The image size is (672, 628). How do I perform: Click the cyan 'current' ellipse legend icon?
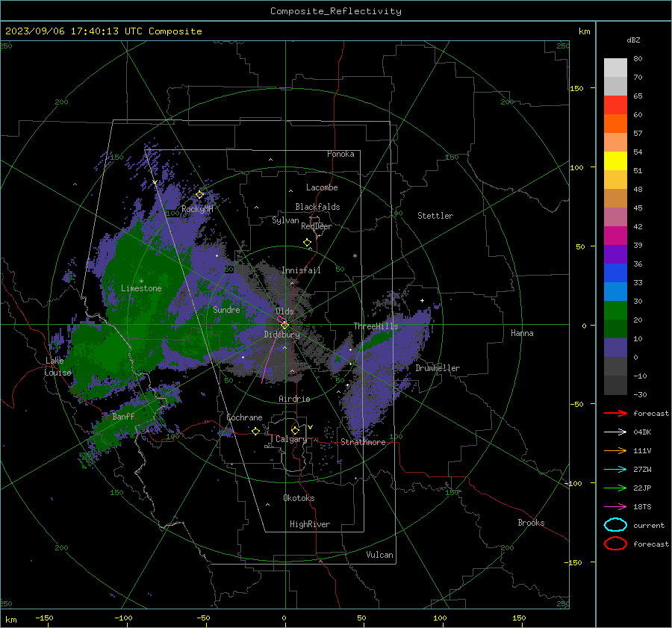(x=615, y=525)
